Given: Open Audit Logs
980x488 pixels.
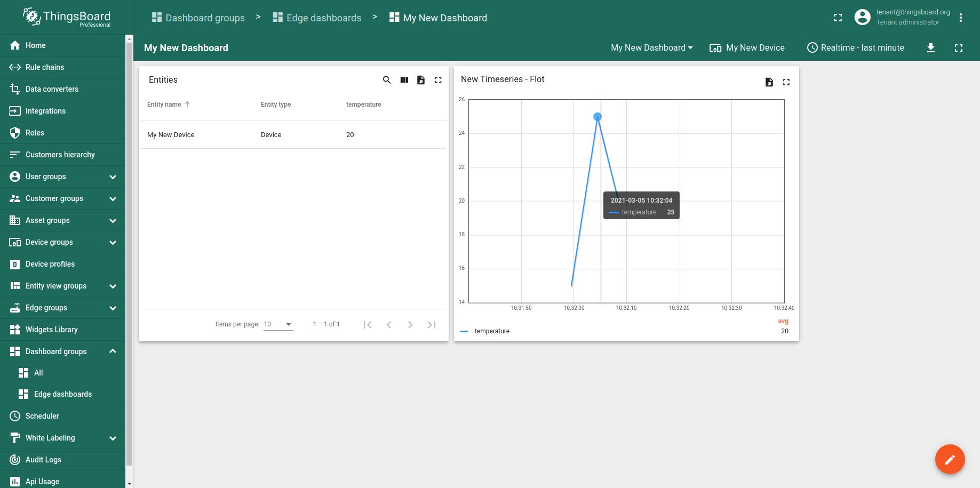Looking at the screenshot, I should (62, 460).
